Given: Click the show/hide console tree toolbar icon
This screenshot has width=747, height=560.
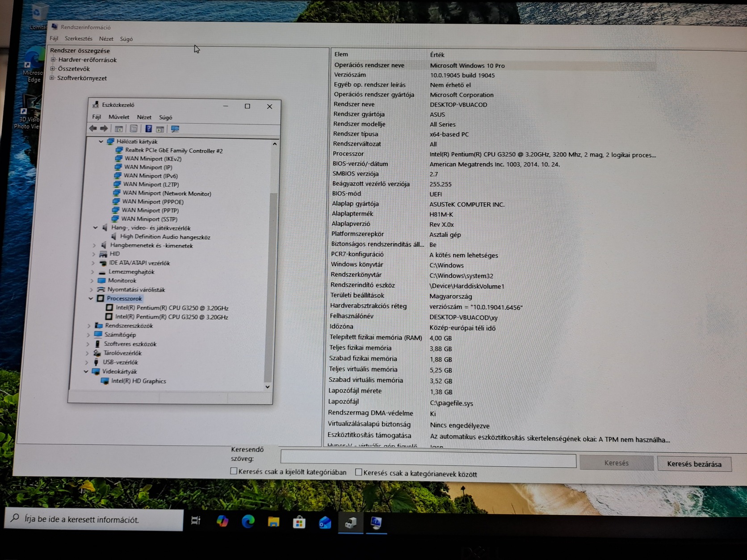Looking at the screenshot, I should click(x=119, y=129).
